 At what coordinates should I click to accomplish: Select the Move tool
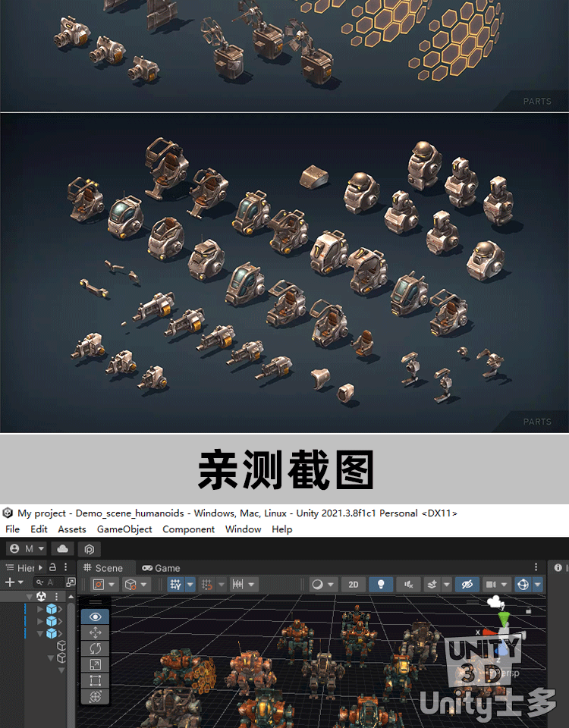pyautogui.click(x=96, y=632)
